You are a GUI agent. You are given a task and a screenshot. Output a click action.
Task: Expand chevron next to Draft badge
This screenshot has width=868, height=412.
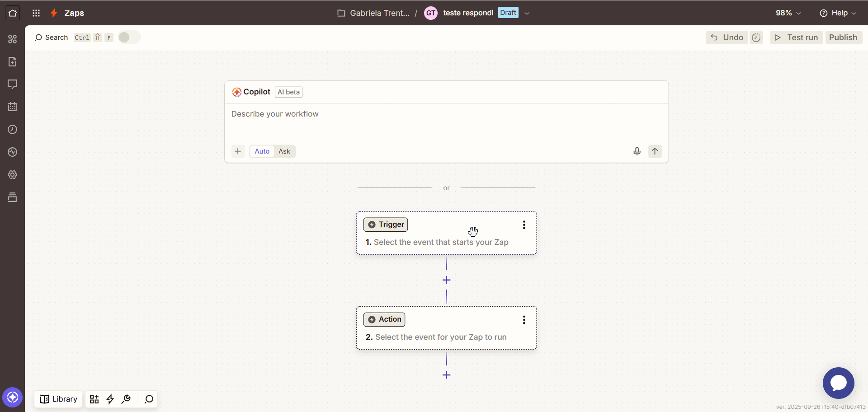click(x=527, y=13)
